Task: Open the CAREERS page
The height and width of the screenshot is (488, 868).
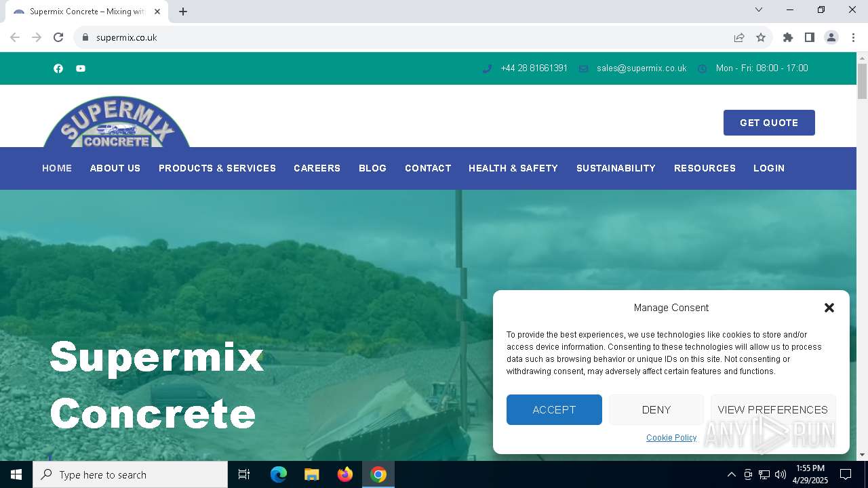Action: point(317,168)
